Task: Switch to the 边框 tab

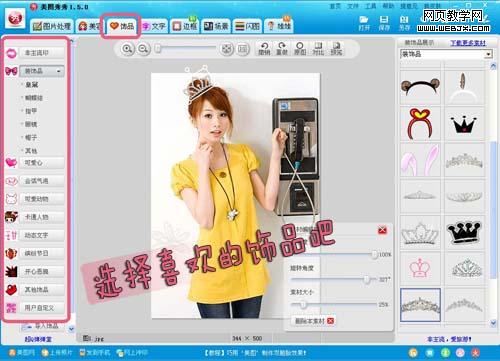Action: [185, 26]
